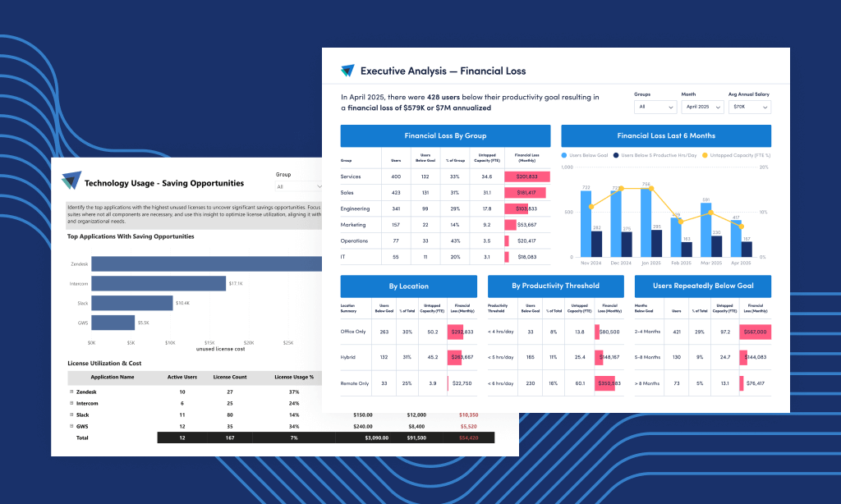Open the Group dropdown on Technology Usage
The height and width of the screenshot is (504, 841).
(x=299, y=186)
